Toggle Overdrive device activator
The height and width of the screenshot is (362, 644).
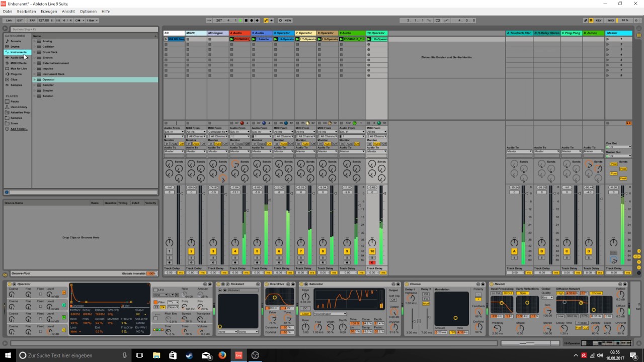pyautogui.click(x=267, y=284)
